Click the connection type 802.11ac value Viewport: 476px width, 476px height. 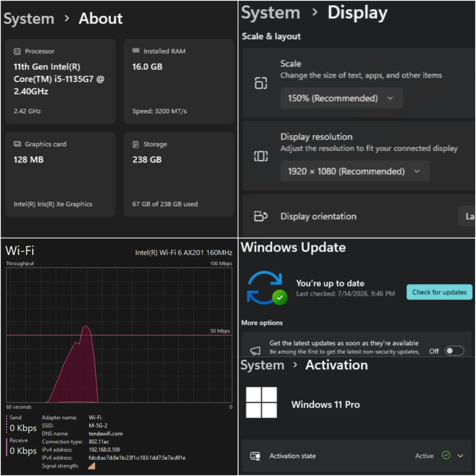(99, 442)
